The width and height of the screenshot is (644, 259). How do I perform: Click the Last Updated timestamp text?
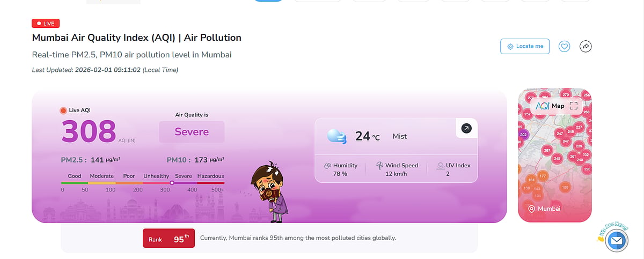point(105,70)
